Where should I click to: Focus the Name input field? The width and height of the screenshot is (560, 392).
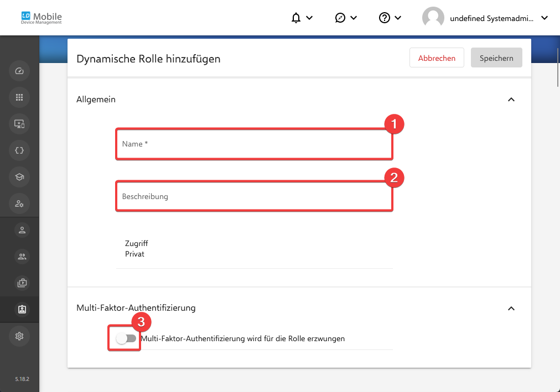pos(255,144)
